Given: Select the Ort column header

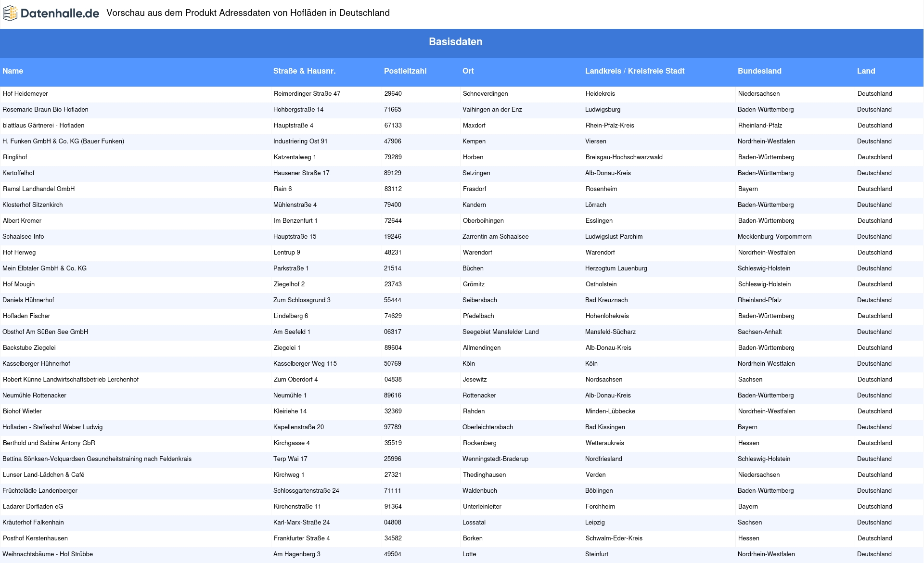Looking at the screenshot, I should (x=468, y=71).
